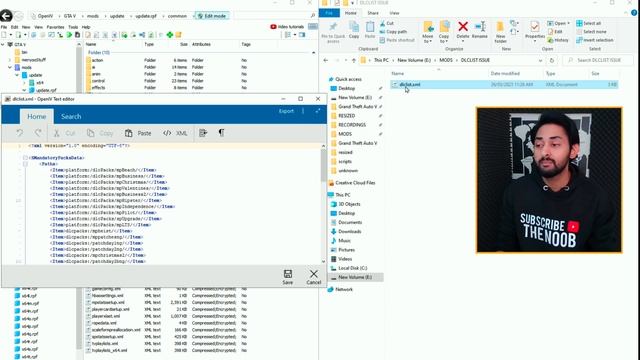Click Cancel in the OpenIV Text editor

click(313, 277)
